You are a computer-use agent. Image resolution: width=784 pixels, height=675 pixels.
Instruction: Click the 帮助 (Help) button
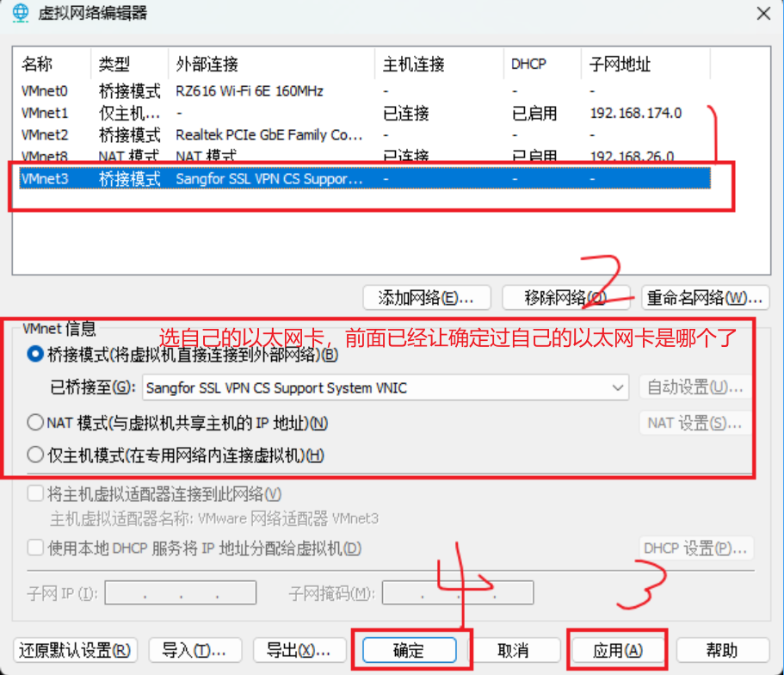click(722, 650)
